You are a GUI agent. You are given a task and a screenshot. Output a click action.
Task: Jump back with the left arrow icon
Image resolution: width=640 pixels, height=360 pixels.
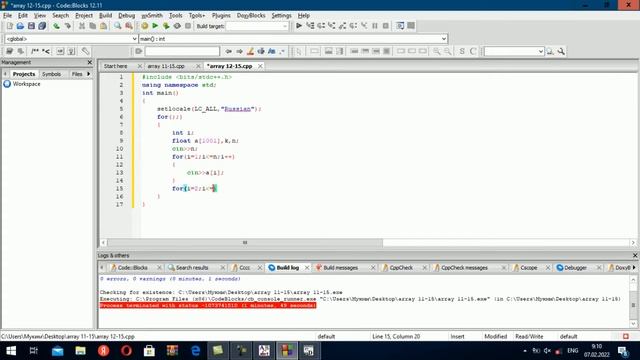click(229, 51)
